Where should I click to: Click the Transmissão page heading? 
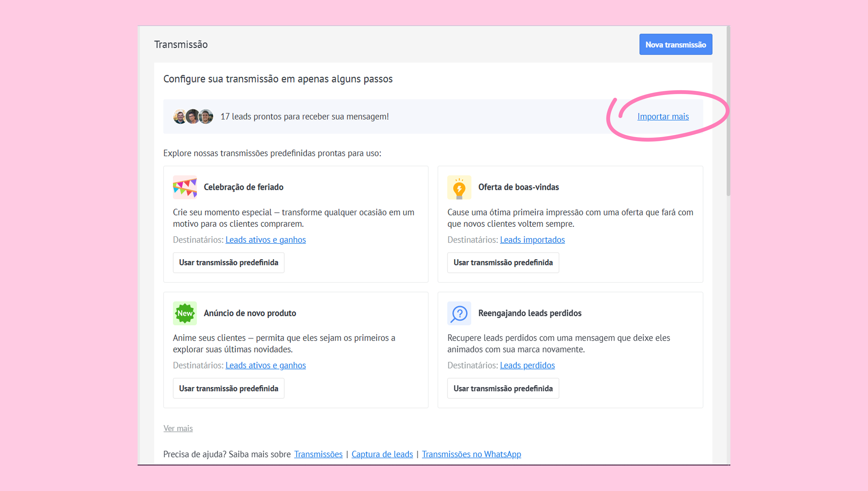tap(181, 45)
